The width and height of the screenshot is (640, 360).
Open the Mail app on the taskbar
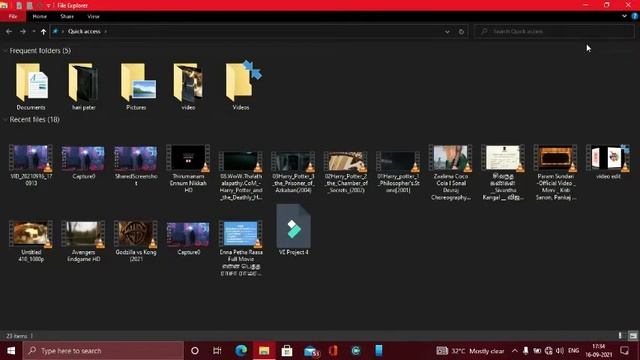[311, 351]
